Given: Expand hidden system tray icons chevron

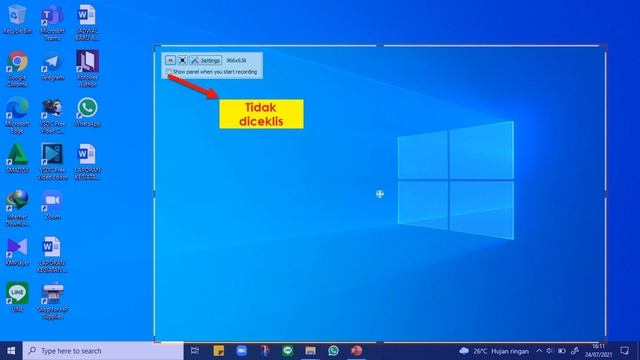Looking at the screenshot, I should 539,351.
